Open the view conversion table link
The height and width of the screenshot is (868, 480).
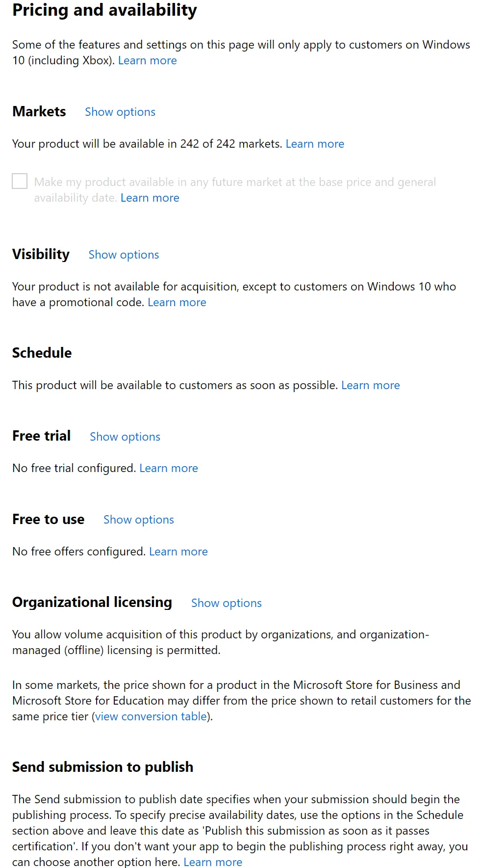151,716
